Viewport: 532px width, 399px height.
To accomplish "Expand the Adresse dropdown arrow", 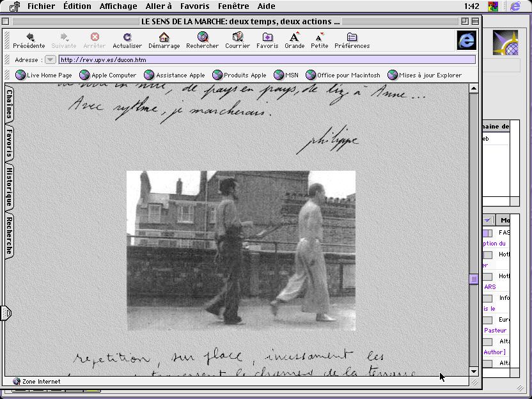I will tap(50, 59).
